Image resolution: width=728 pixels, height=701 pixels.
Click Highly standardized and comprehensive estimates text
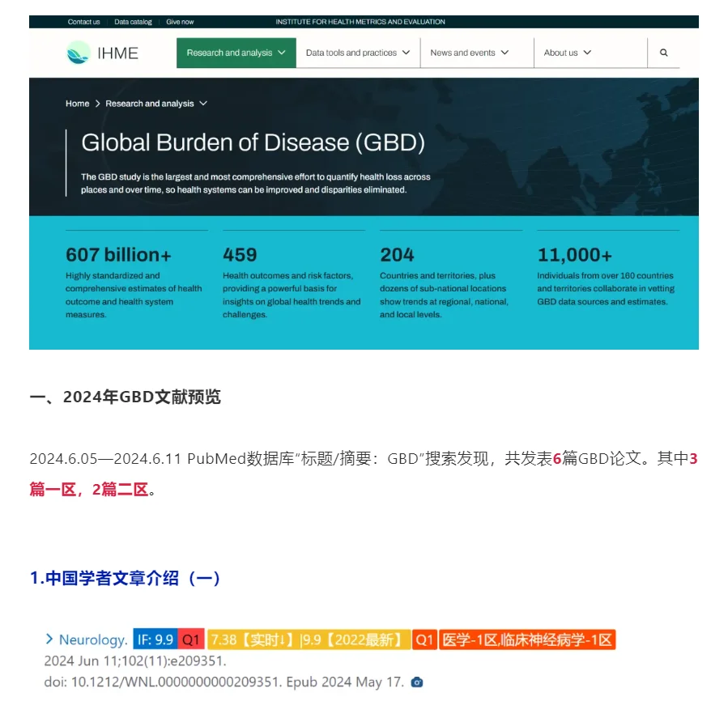pos(134,295)
